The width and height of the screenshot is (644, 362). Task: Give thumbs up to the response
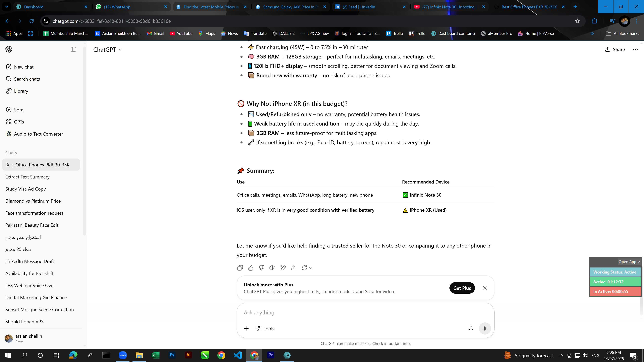(251, 268)
